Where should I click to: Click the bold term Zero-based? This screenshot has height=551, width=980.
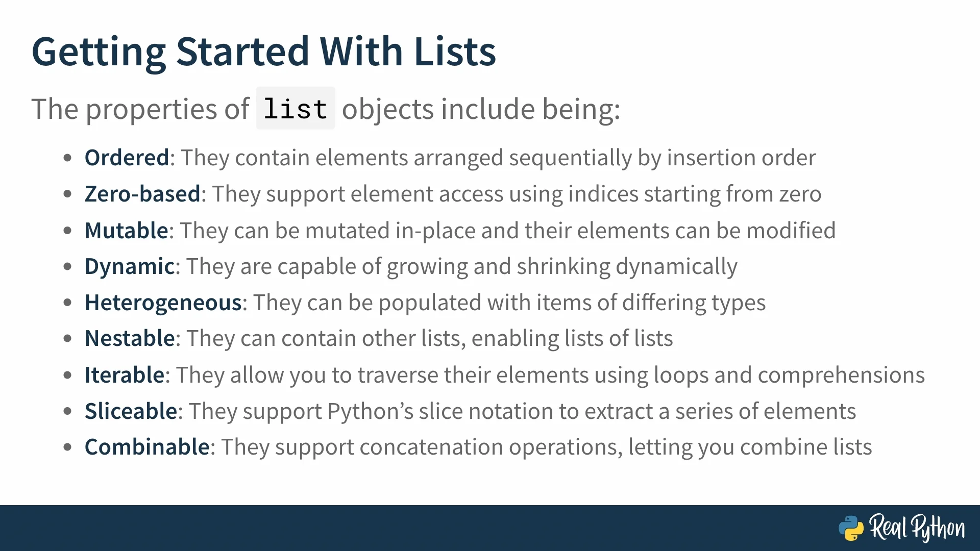point(142,194)
